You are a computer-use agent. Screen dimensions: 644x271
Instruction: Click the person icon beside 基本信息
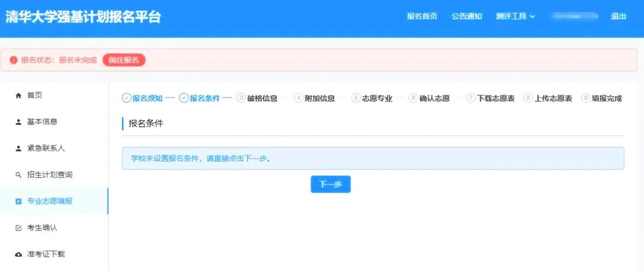click(x=18, y=122)
